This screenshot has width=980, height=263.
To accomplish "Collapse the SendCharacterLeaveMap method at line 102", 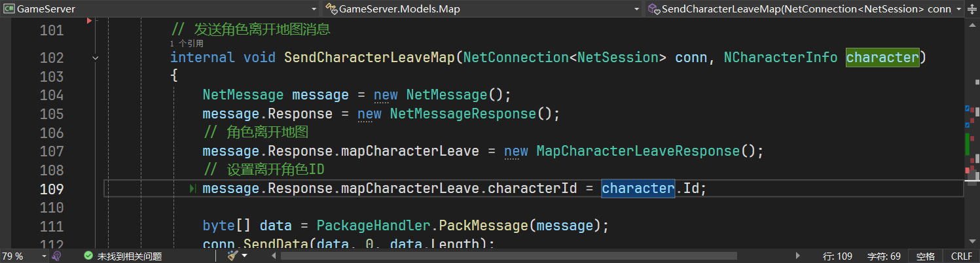I will [x=96, y=58].
